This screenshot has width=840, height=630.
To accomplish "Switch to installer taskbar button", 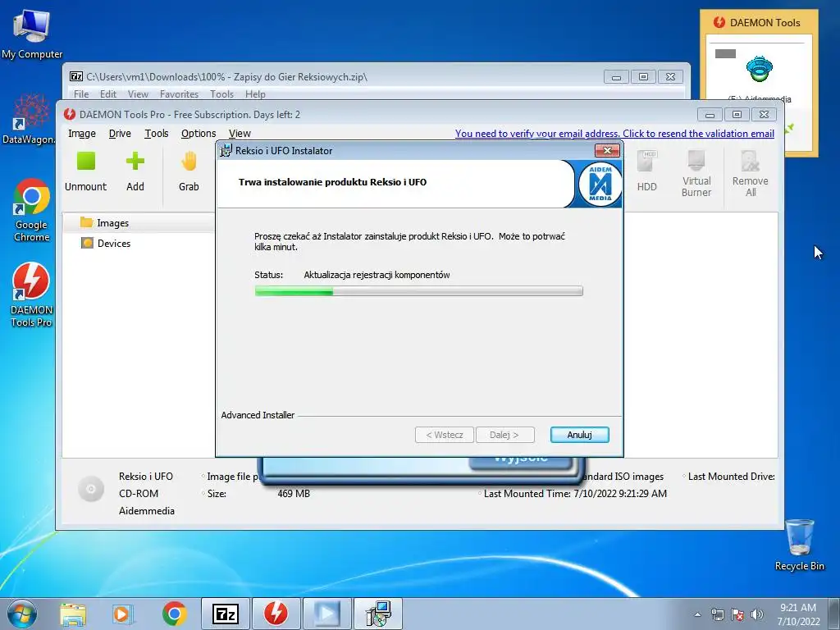I will click(x=378, y=614).
